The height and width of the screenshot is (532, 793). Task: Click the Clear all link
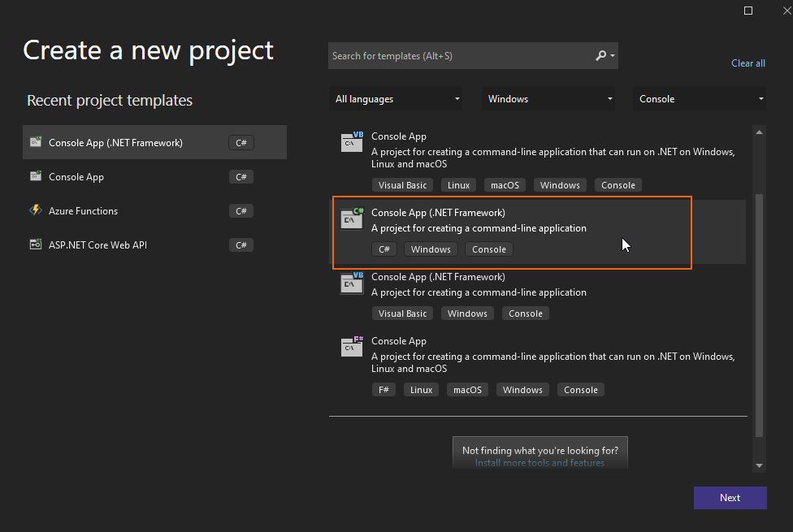tap(747, 63)
